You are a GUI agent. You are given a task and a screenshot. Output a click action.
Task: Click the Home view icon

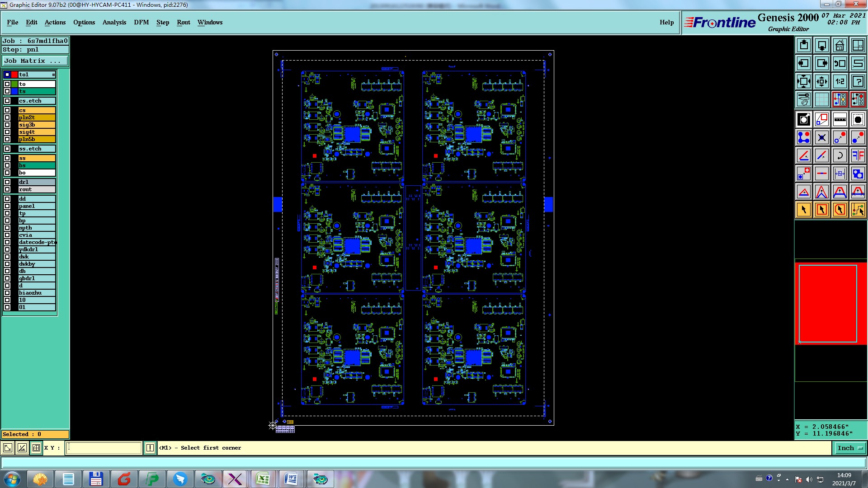[840, 45]
